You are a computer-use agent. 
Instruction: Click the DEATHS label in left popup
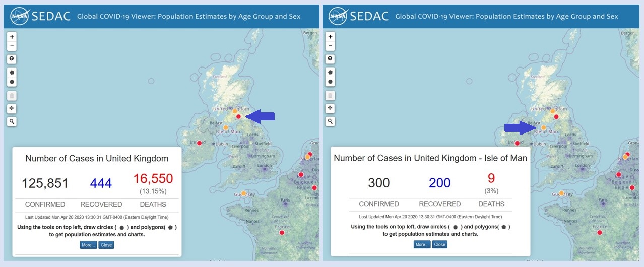click(153, 205)
